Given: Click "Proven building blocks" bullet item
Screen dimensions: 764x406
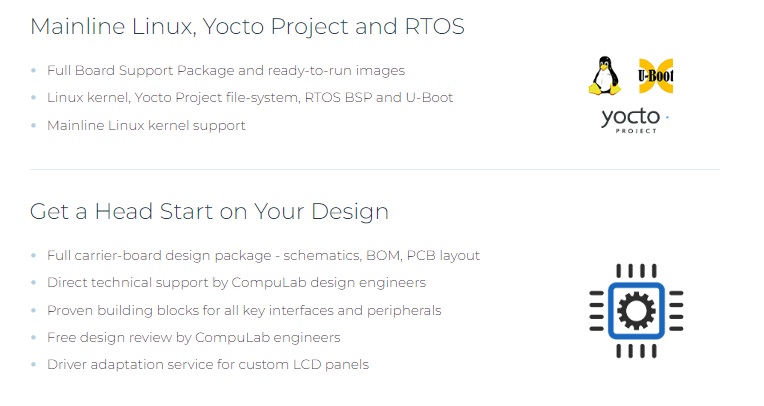Looking at the screenshot, I should (244, 310).
